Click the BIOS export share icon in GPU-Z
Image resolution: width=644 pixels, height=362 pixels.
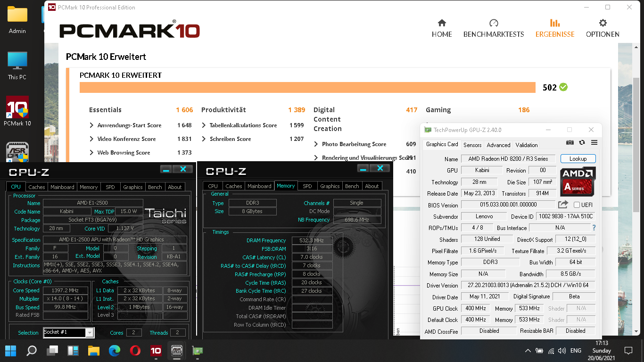coord(563,205)
